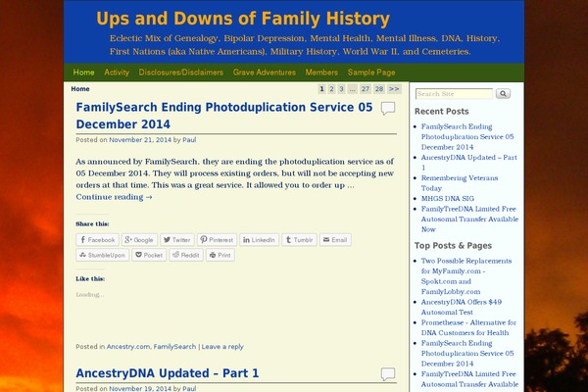Share post on Twitter
588x392 pixels.
[x=177, y=240]
